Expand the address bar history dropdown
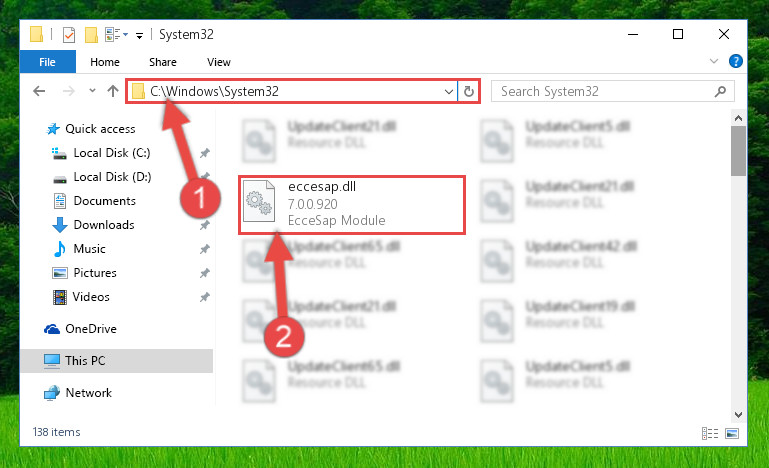The width and height of the screenshot is (769, 468). [x=448, y=92]
